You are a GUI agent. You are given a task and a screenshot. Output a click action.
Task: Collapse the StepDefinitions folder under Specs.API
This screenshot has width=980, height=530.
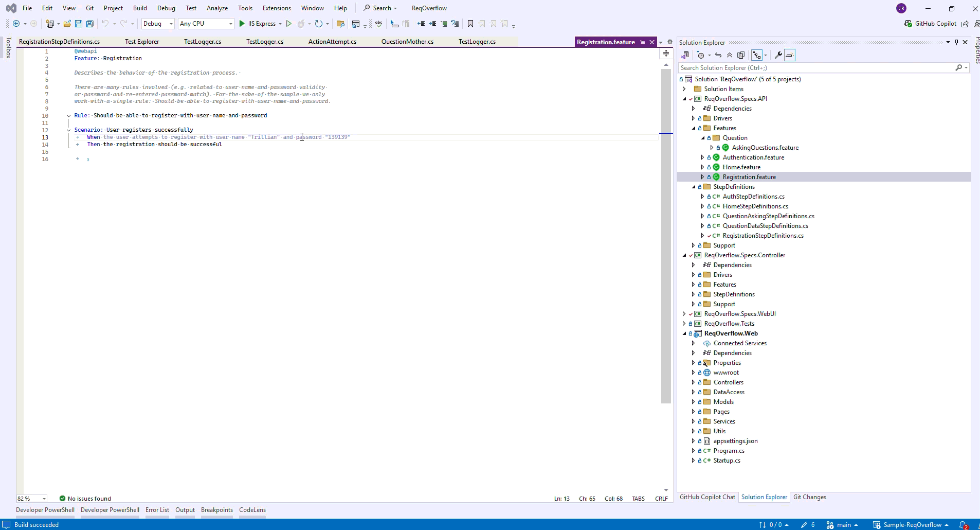tap(694, 187)
